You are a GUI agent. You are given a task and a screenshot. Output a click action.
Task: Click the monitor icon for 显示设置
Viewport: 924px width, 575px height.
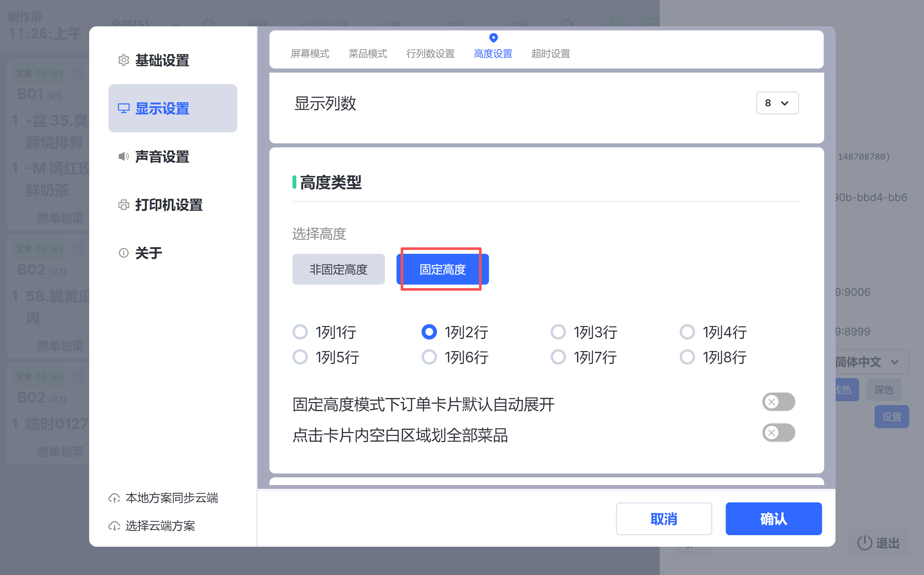point(124,108)
